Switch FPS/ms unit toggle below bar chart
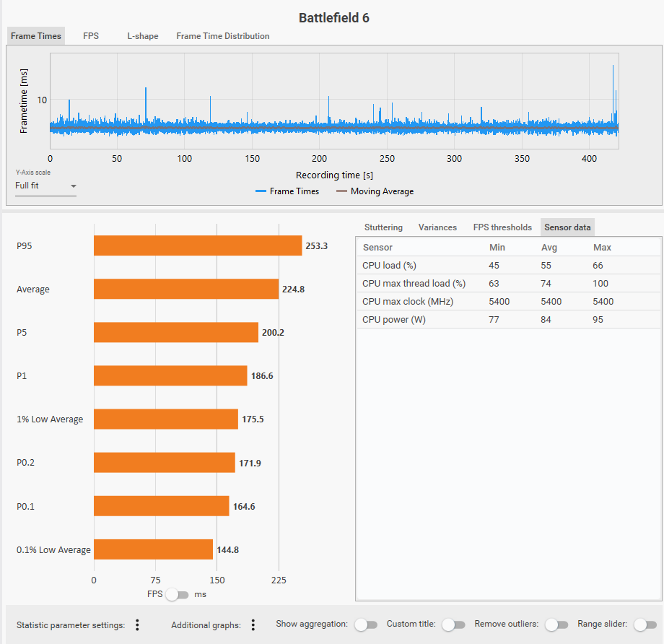Viewport: 664px width, 644px height. 177,595
